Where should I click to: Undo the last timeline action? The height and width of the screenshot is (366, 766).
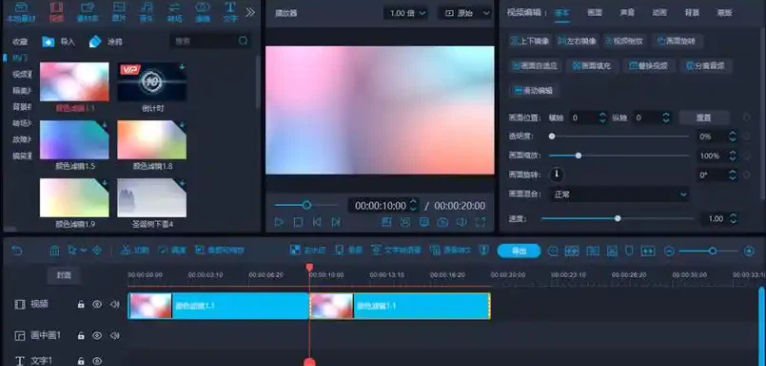(17, 251)
